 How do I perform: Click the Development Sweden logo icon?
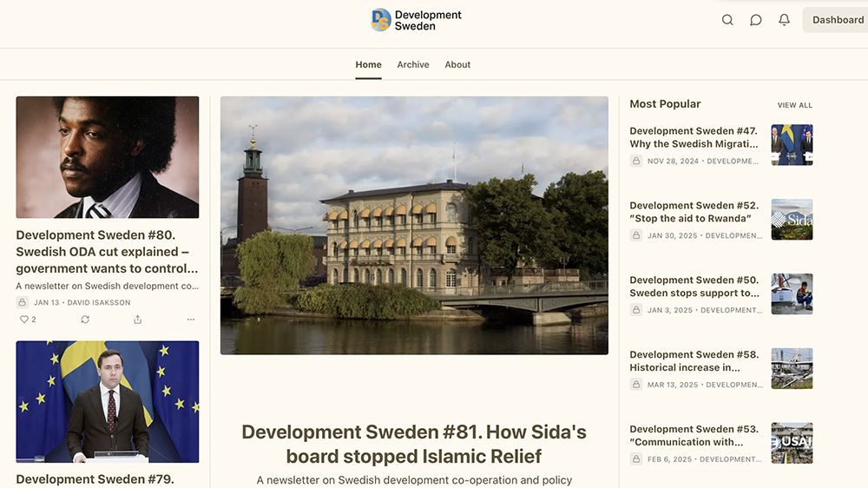point(380,20)
